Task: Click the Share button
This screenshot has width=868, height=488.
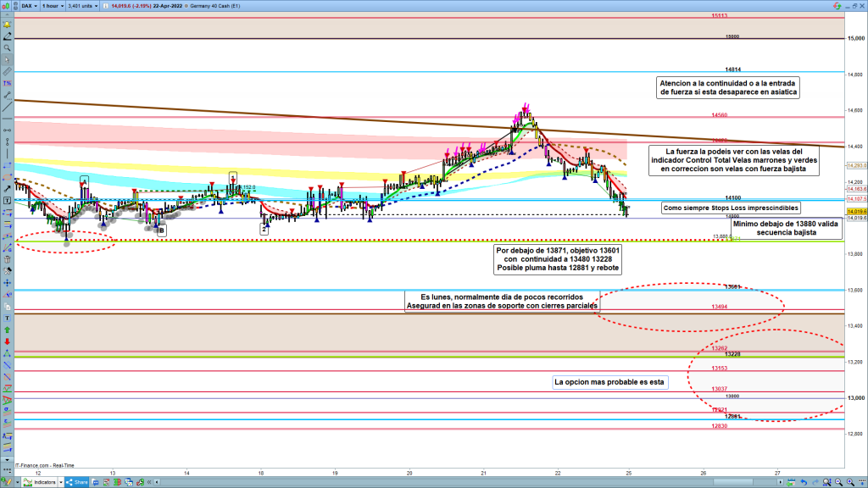Action: pos(77,482)
